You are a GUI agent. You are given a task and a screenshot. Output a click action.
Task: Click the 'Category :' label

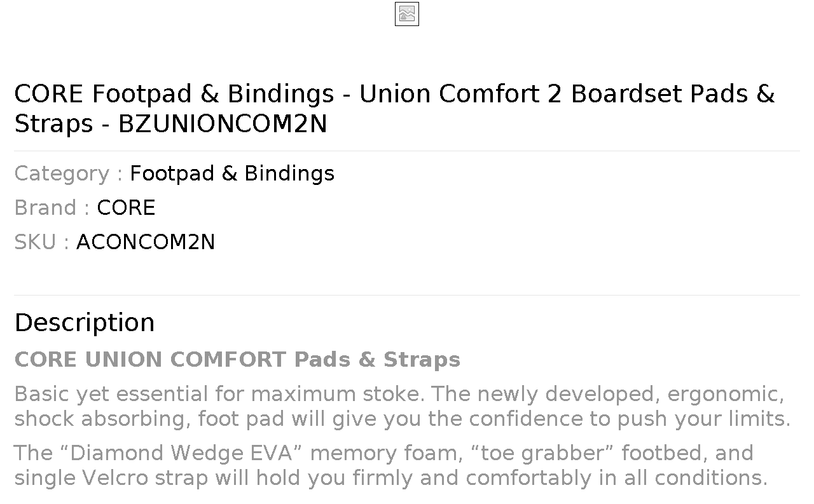69,174
